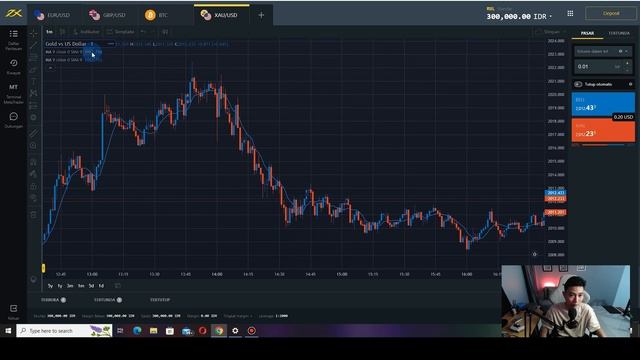This screenshot has width=640, height=360.
Task: Open Opera browser from the taskbar
Action: point(202,331)
